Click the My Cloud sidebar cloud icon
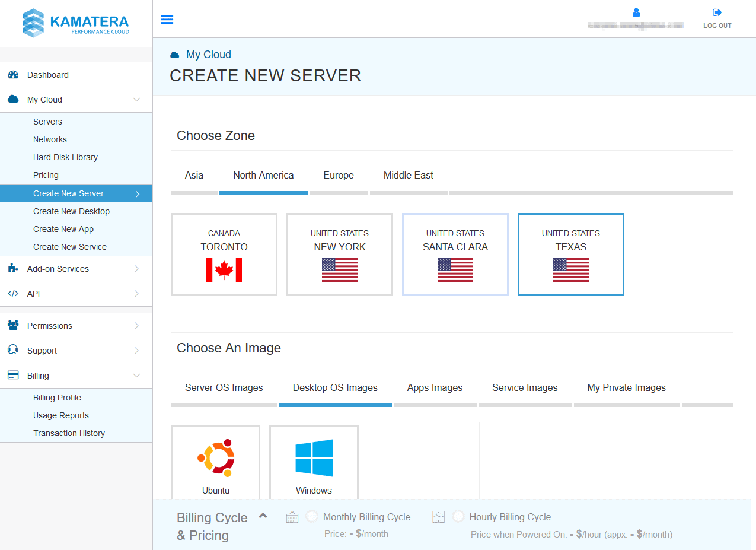The width and height of the screenshot is (756, 550). pos(13,100)
